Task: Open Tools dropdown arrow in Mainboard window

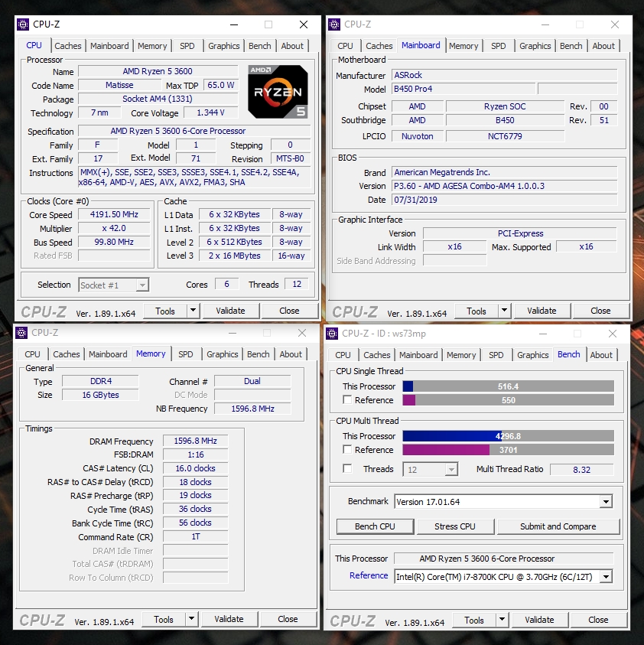Action: (x=505, y=311)
